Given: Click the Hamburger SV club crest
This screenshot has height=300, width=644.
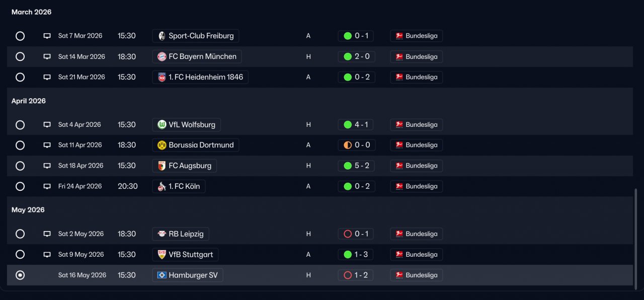Looking at the screenshot, I should [x=162, y=275].
